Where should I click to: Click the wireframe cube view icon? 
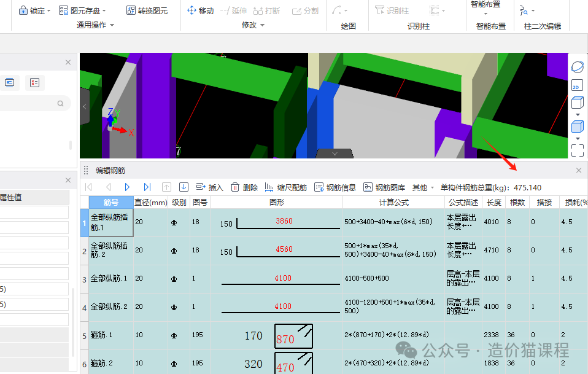[577, 103]
